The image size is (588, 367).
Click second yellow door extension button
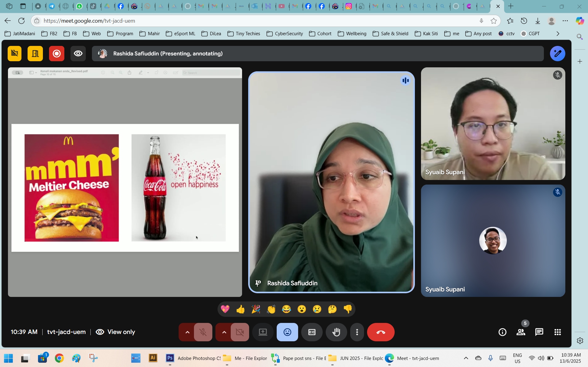[35, 54]
